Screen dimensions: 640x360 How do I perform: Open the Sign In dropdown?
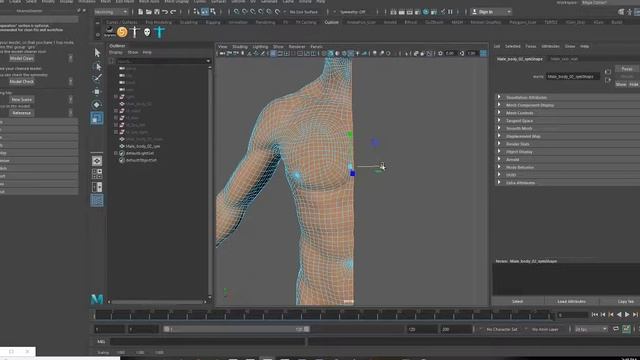(491, 12)
